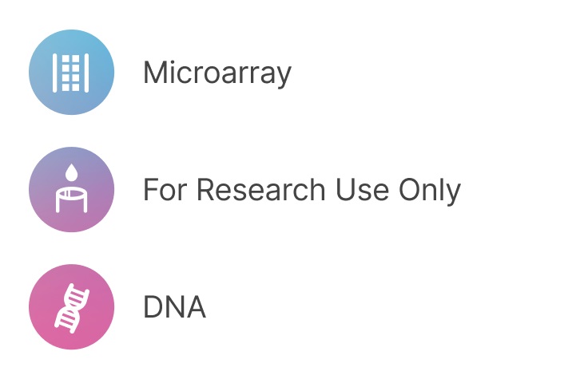The image size is (588, 379).
Task: Tap the white double helix glyph
Action: click(71, 307)
